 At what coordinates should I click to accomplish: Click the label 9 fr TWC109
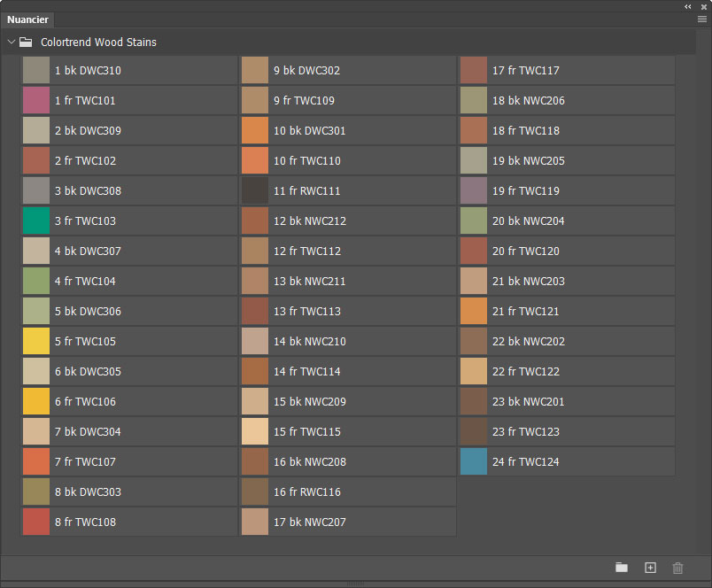[305, 100]
